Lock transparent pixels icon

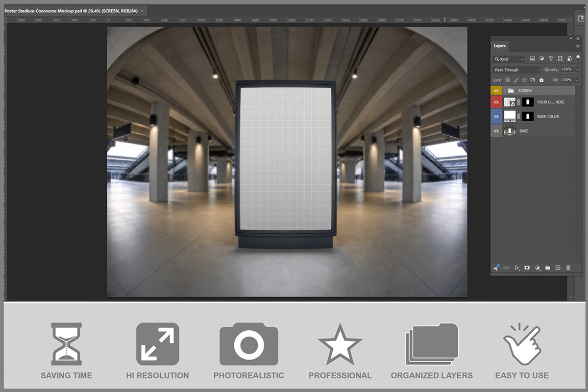click(508, 80)
